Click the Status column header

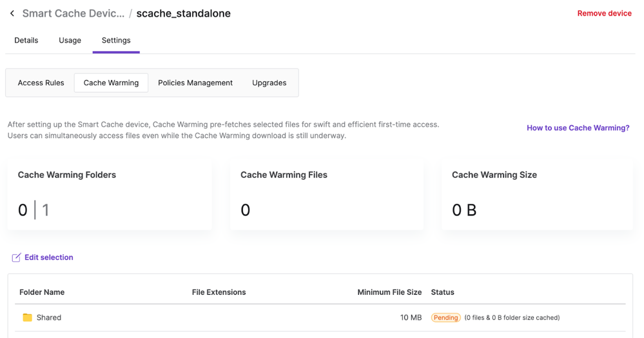[x=442, y=292]
